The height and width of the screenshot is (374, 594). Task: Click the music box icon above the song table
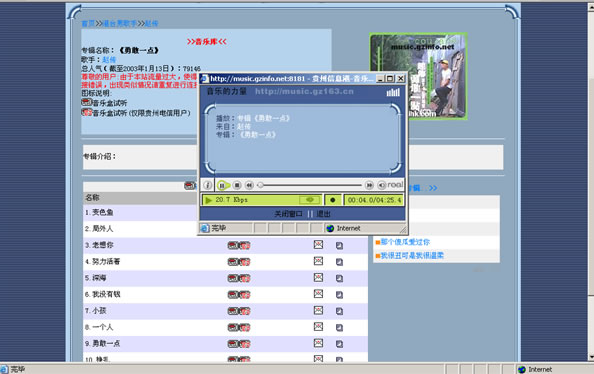tap(190, 186)
